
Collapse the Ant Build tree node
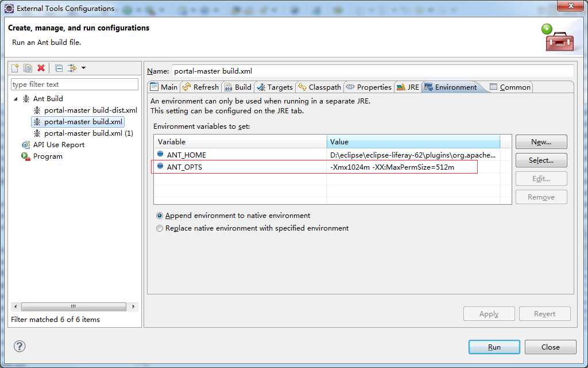point(16,99)
